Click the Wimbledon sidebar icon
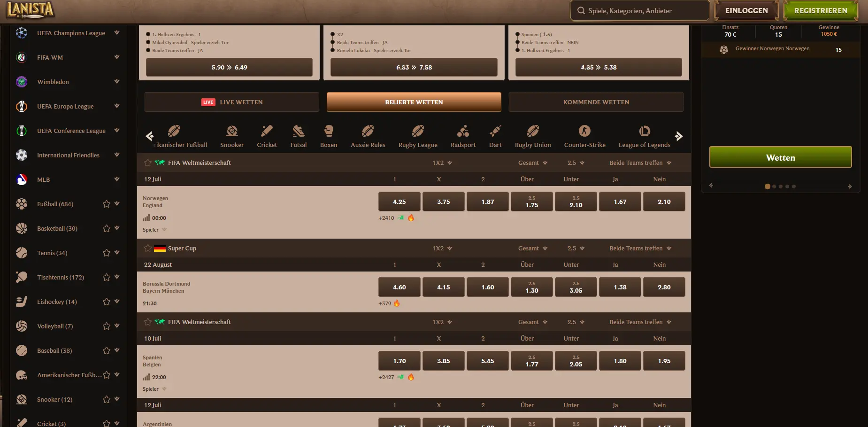Screen dimensions: 868x427 (x=22, y=82)
